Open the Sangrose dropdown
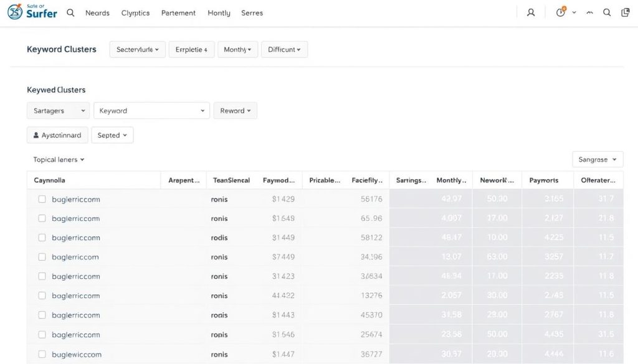The height and width of the screenshot is (364, 638). (596, 159)
